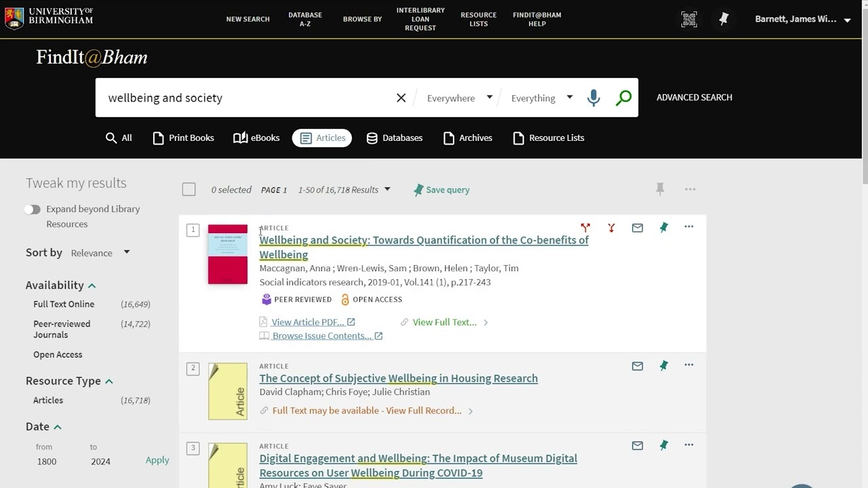
Task: Open the View Article PDF link
Action: tap(307, 322)
